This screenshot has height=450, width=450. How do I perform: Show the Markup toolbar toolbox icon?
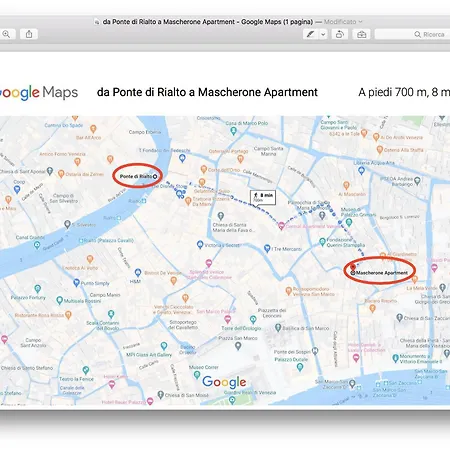coord(362,34)
